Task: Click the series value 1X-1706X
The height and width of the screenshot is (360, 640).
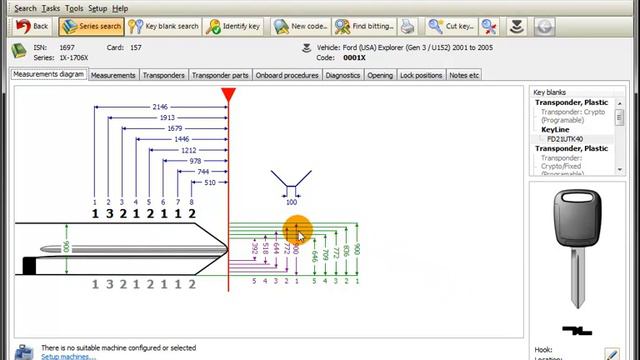Action: coord(74,58)
